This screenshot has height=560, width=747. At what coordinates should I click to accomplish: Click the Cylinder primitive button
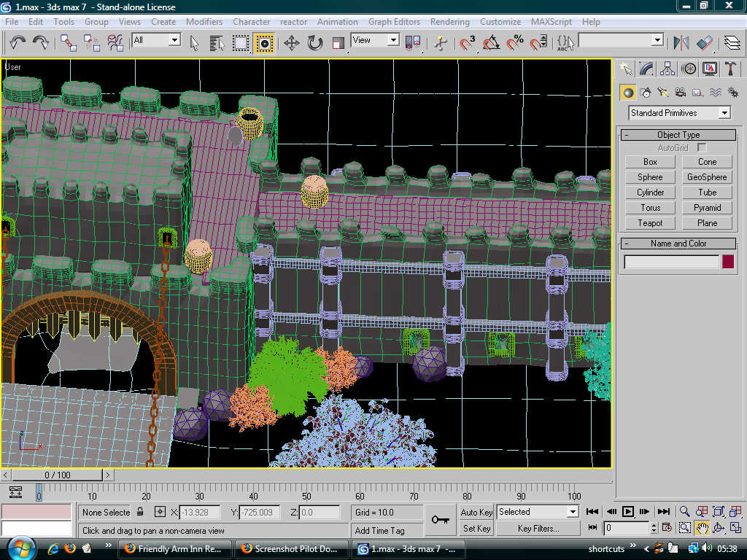(650, 192)
